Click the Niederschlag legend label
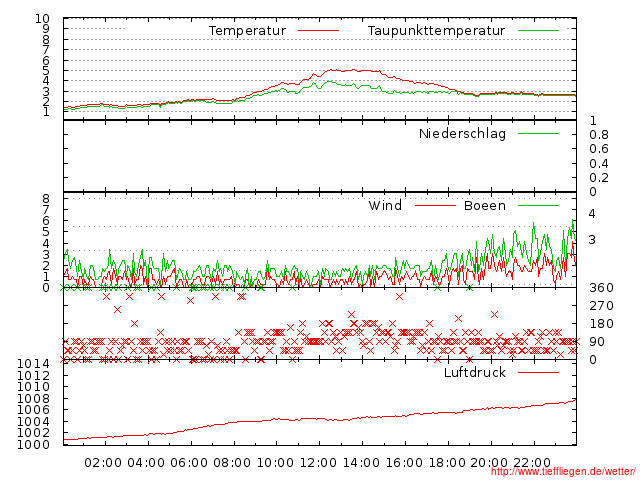640x480 pixels. click(x=462, y=134)
